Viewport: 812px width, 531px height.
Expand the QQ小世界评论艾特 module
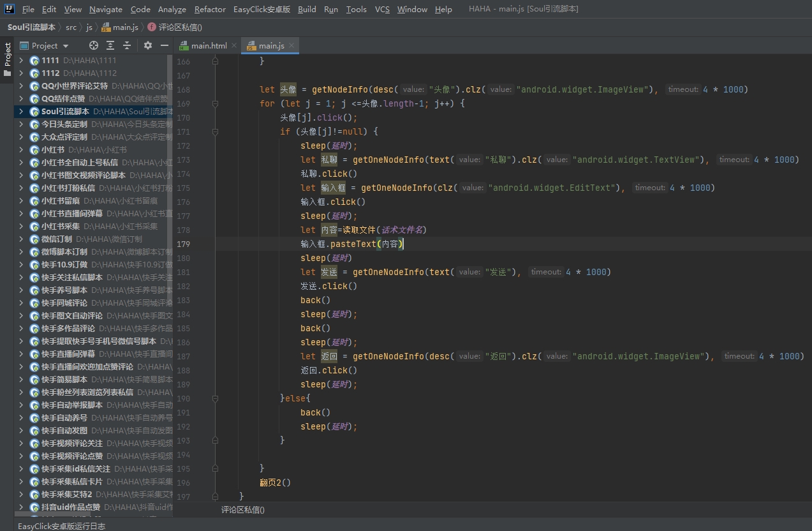[21, 86]
